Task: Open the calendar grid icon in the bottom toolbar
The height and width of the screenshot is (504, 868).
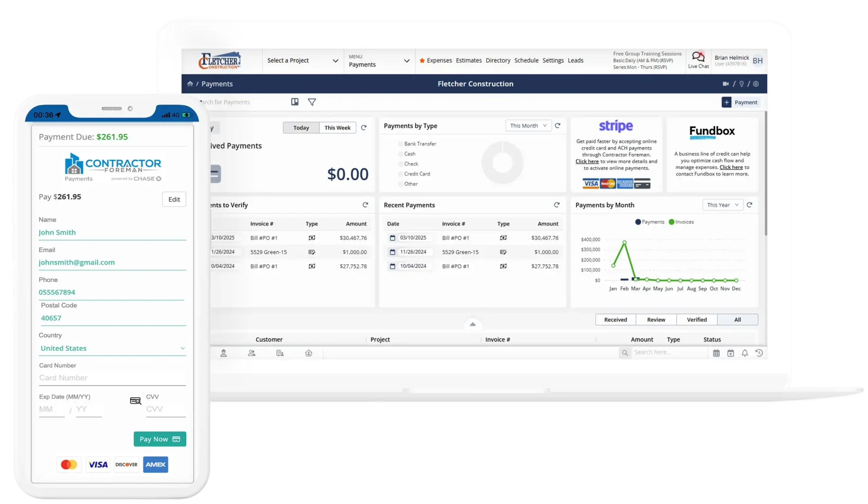Action: (x=717, y=353)
